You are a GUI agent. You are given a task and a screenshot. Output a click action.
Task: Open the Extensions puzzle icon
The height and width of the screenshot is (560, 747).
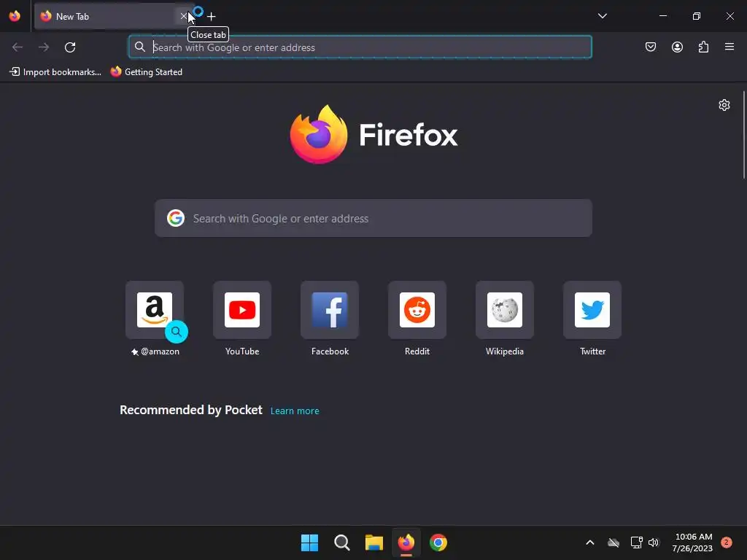click(x=703, y=47)
